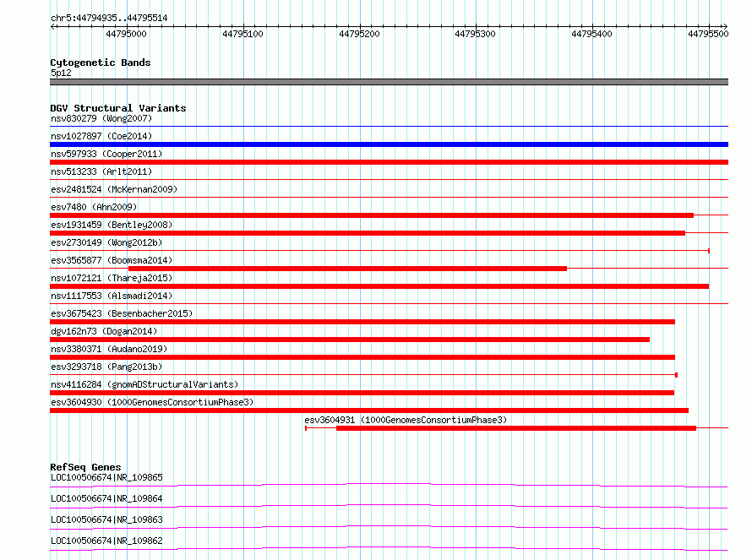Click the red nsv3380371 variant bar

click(362, 357)
